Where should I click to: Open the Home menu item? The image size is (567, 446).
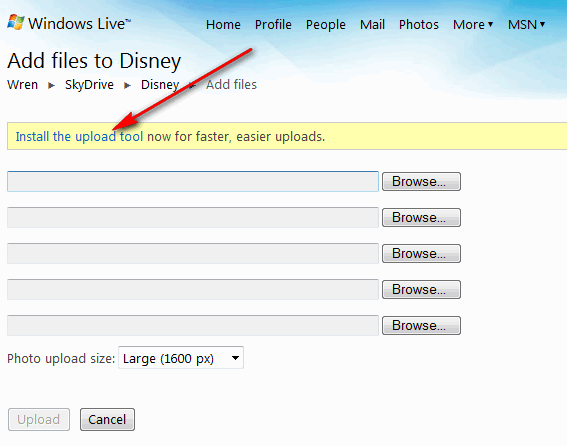click(x=223, y=25)
